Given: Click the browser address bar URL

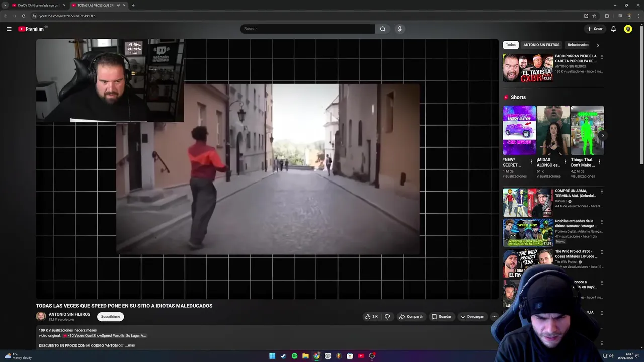Looking at the screenshot, I should [x=67, y=16].
